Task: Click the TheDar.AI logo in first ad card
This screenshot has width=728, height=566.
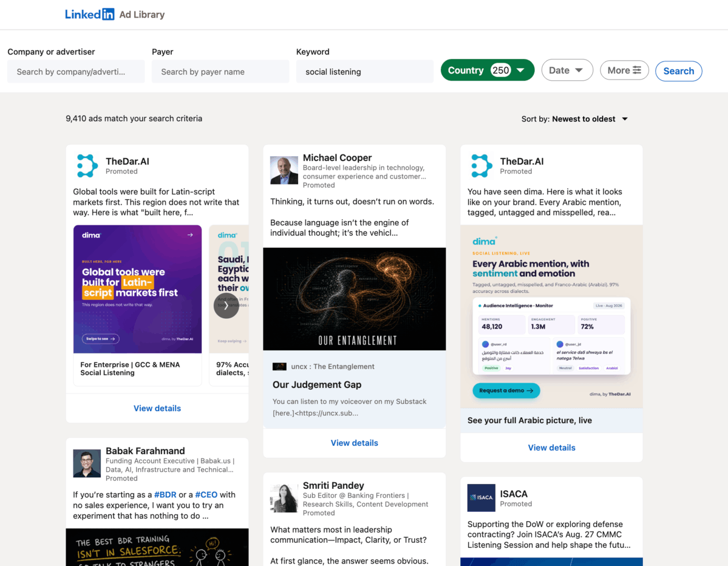Action: coord(87,166)
